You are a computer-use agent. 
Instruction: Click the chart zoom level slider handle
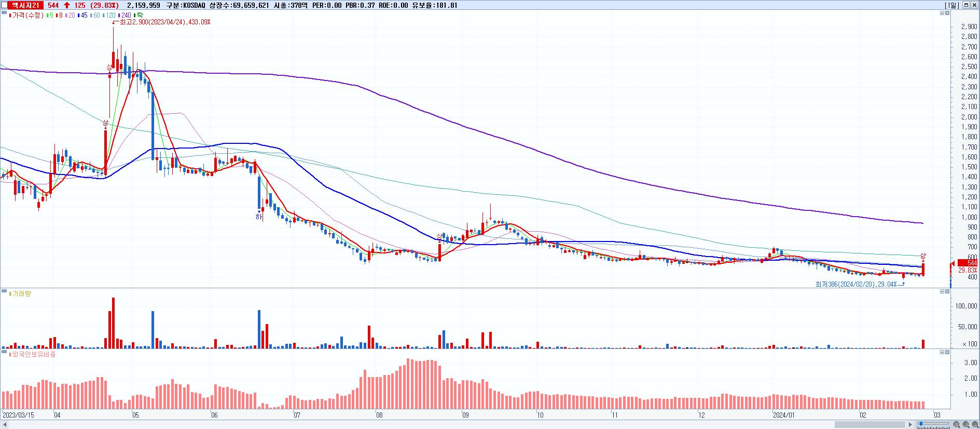coord(921,424)
